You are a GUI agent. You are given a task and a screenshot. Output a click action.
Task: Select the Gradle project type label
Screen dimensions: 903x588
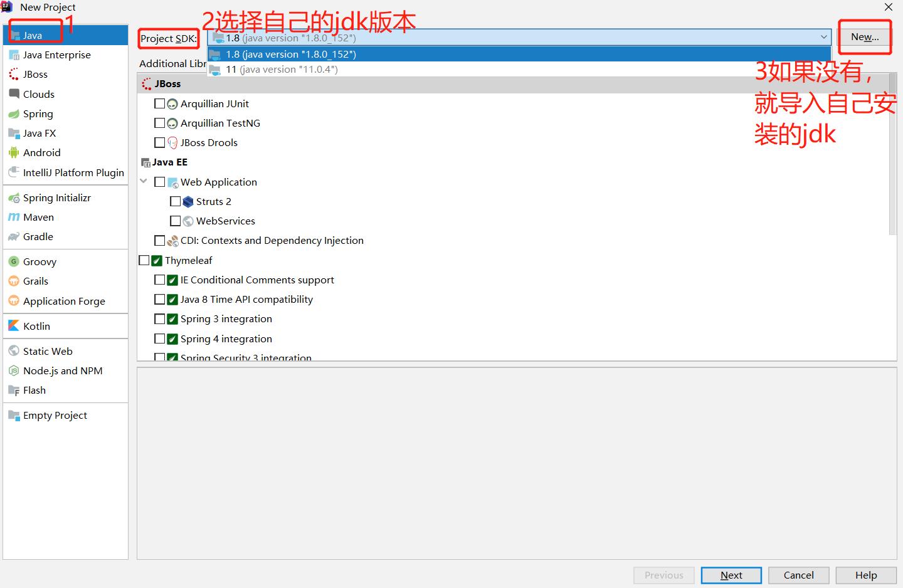pyautogui.click(x=38, y=237)
